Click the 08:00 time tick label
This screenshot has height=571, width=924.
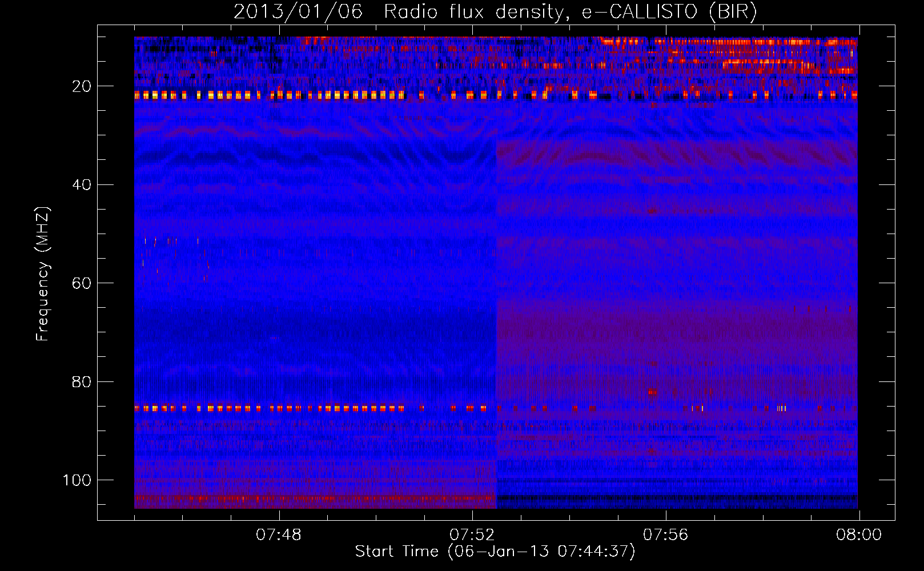859,535
